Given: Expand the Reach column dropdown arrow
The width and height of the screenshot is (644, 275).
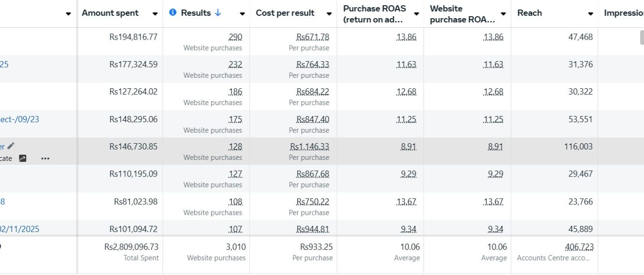Looking at the screenshot, I should pos(591,14).
